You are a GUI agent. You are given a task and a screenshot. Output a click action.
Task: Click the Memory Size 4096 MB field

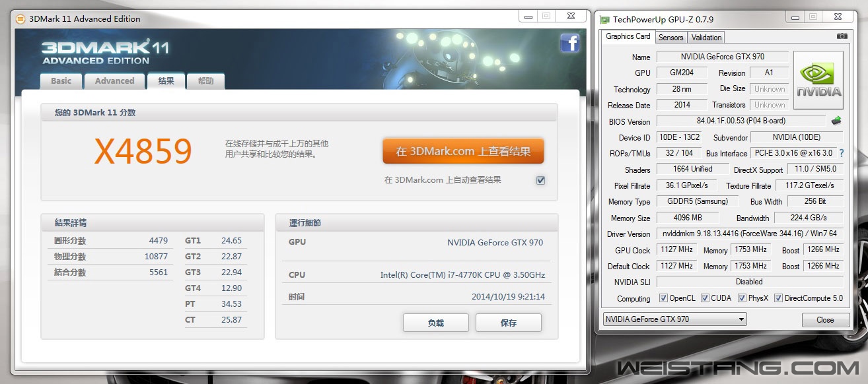click(688, 218)
